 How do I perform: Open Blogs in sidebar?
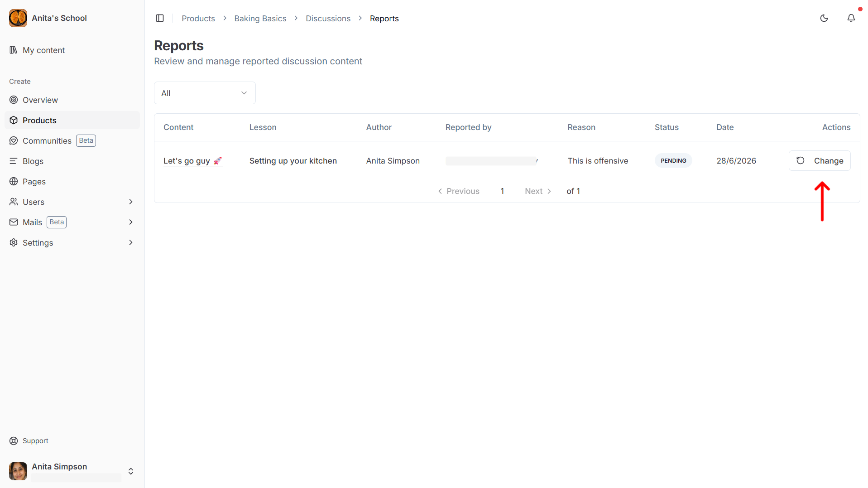(72, 161)
